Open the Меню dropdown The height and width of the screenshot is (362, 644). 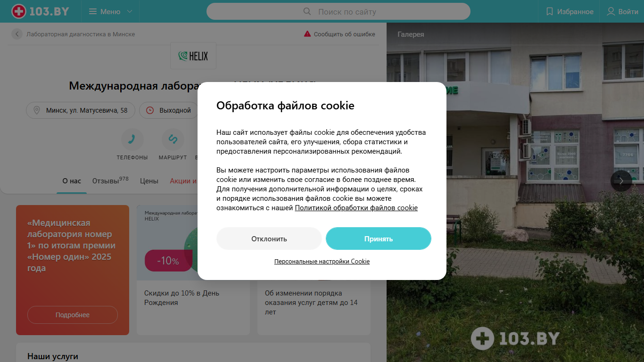[111, 11]
